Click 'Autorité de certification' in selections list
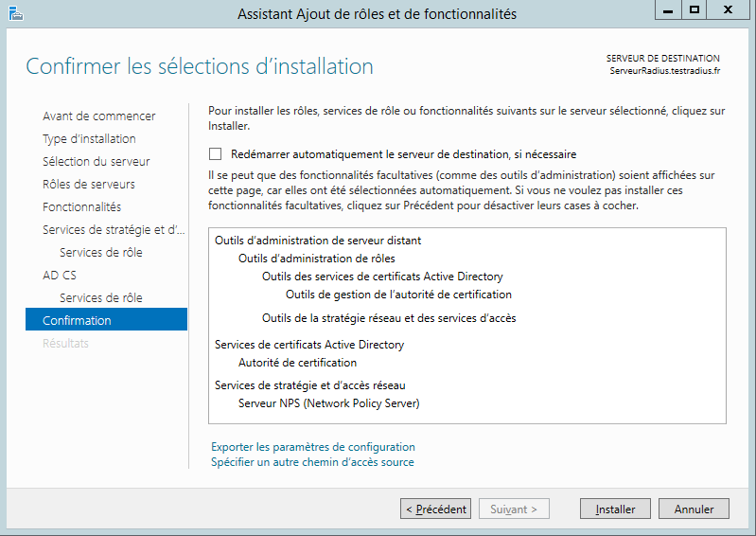This screenshot has width=756, height=536. pos(297,363)
